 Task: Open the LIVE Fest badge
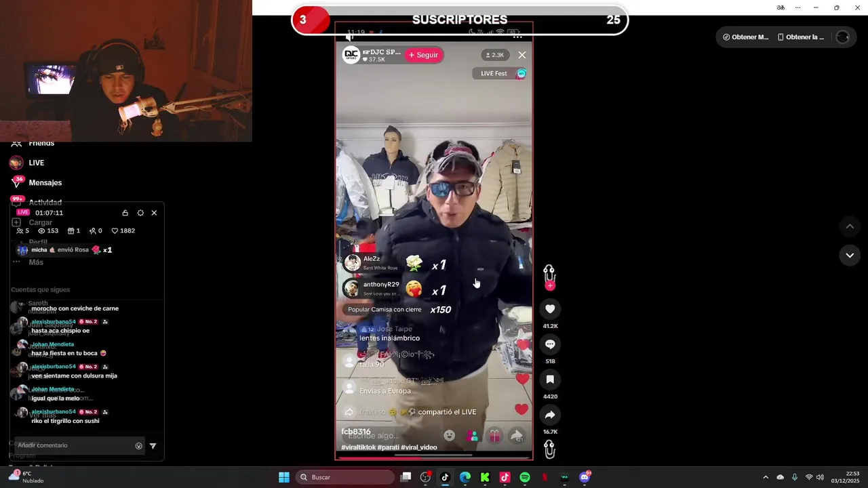click(500, 73)
